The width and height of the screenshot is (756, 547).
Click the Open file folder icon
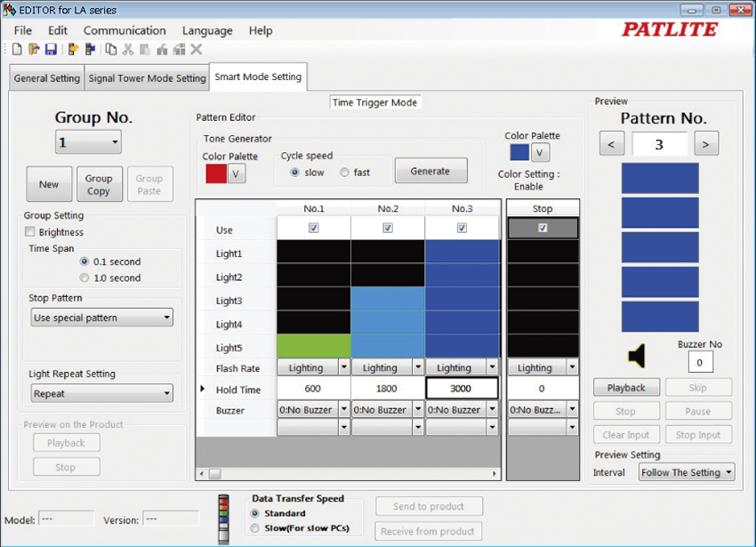pyautogui.click(x=34, y=50)
